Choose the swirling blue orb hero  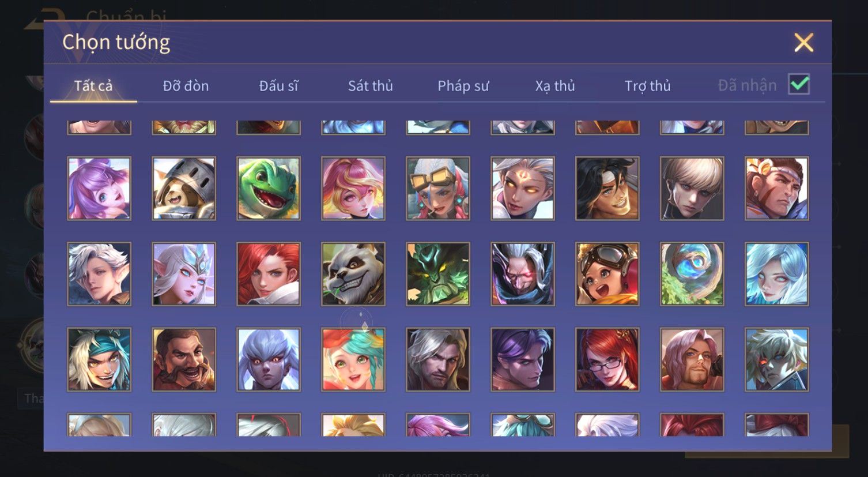click(692, 274)
